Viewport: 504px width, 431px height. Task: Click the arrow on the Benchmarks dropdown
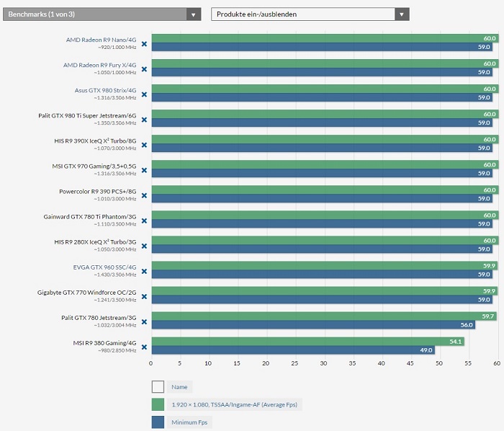tap(194, 14)
